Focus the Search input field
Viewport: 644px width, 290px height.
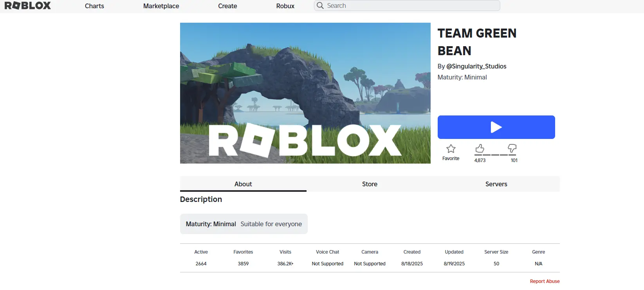[x=411, y=5]
